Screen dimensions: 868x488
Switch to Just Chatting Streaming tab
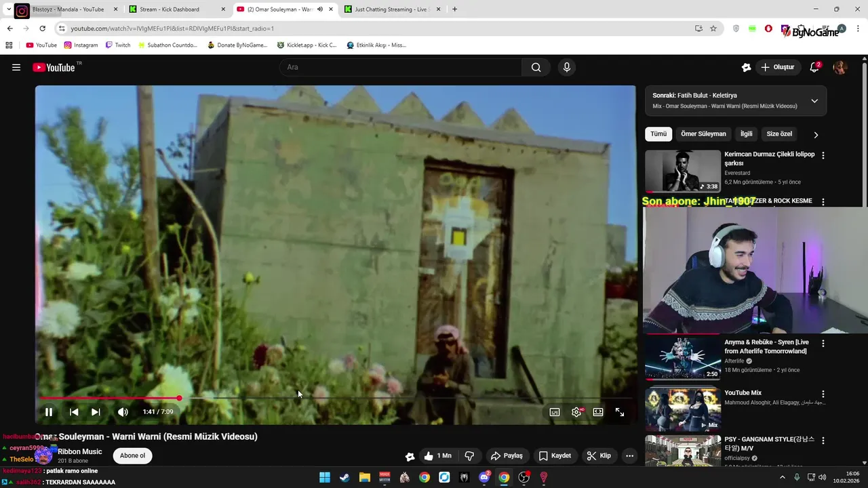[392, 9]
